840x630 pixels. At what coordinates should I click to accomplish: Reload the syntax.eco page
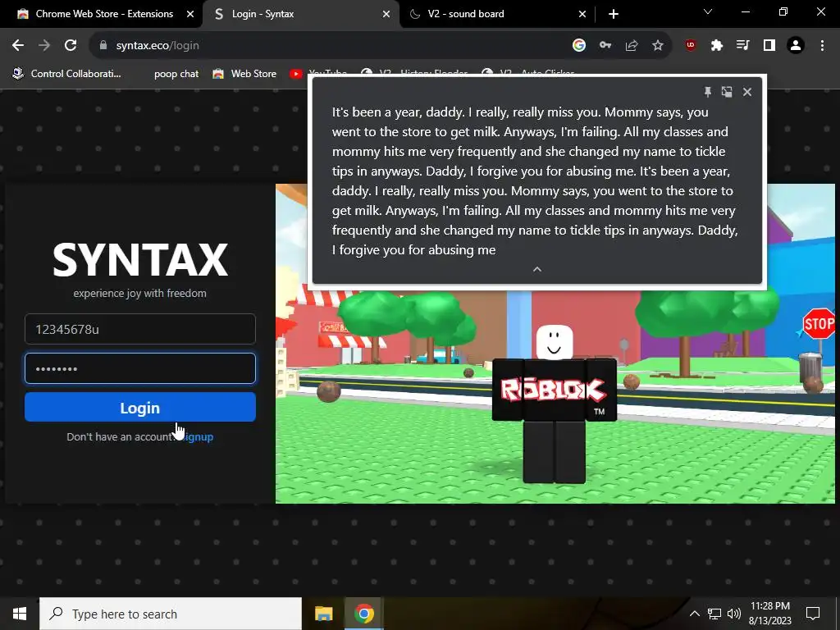click(x=71, y=46)
